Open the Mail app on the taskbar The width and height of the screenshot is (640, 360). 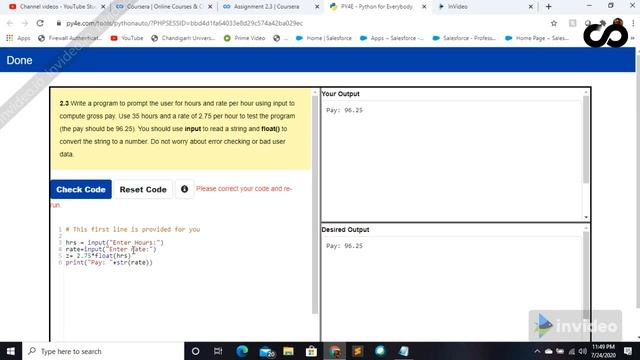(267, 351)
